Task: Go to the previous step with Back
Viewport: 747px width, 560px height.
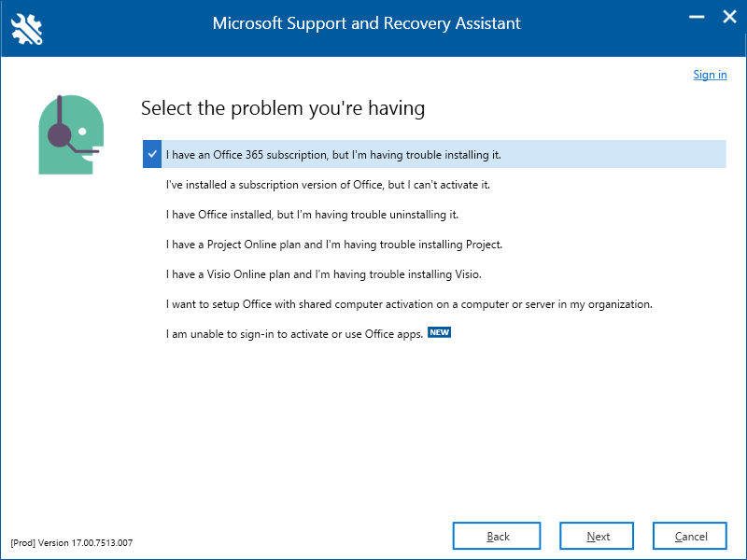Action: coord(497,536)
